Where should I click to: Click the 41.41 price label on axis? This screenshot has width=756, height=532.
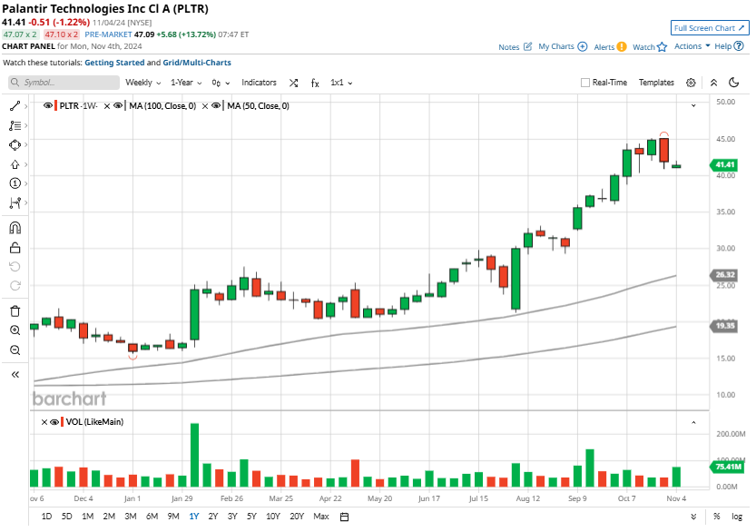724,165
